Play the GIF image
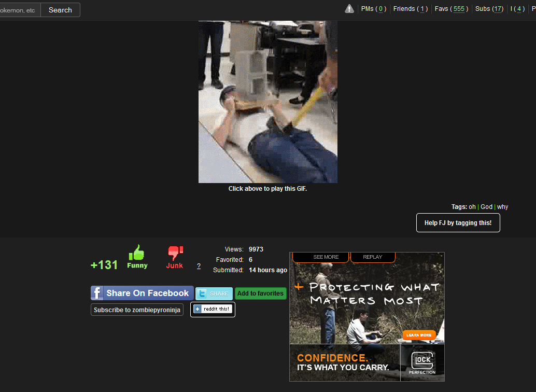The width and height of the screenshot is (536, 392). tap(267, 102)
